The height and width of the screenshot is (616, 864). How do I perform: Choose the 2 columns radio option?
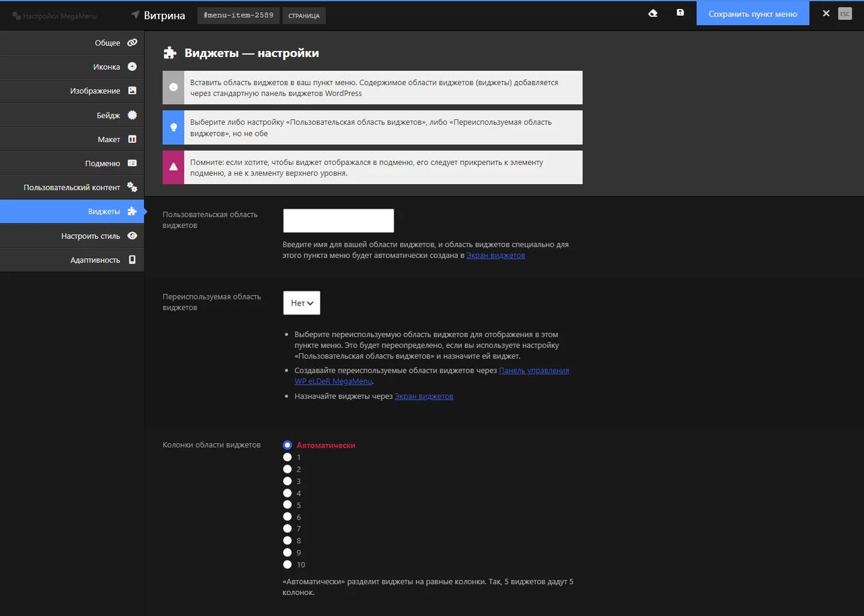(x=287, y=469)
